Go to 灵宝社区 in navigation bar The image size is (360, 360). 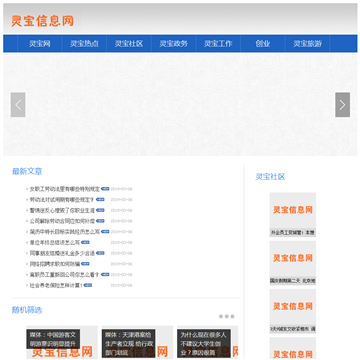129,44
